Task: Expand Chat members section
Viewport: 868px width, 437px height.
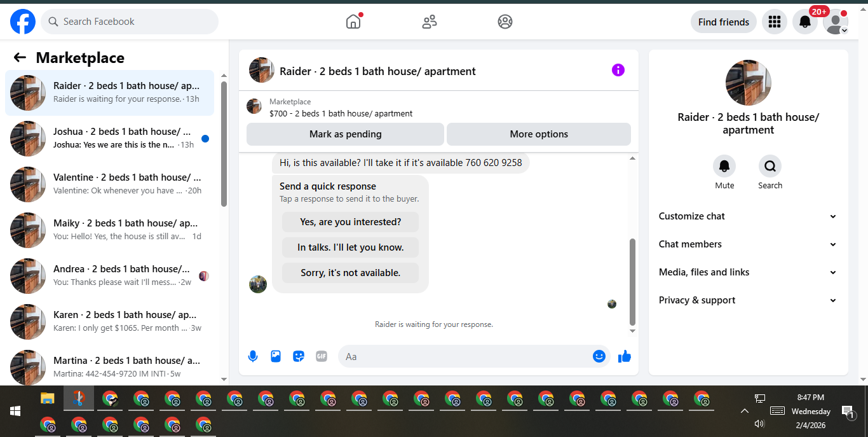Action: pos(748,244)
